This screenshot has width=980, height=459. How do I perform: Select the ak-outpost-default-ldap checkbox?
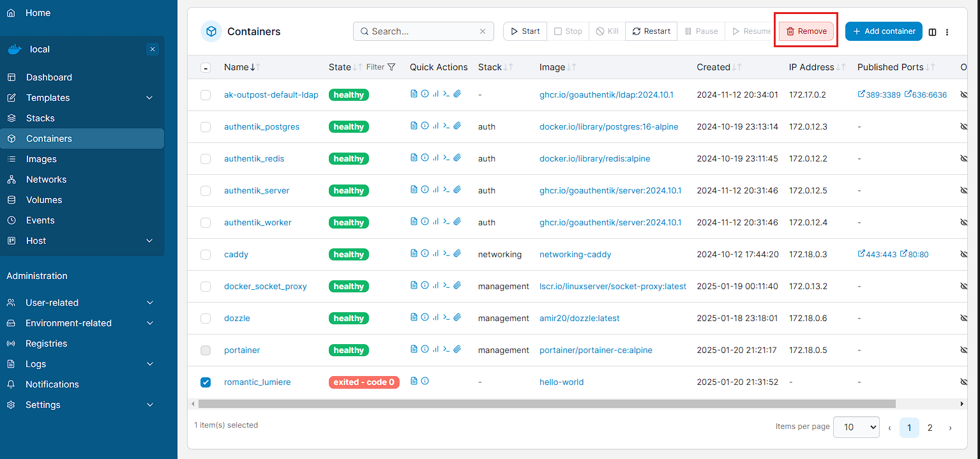(x=206, y=95)
